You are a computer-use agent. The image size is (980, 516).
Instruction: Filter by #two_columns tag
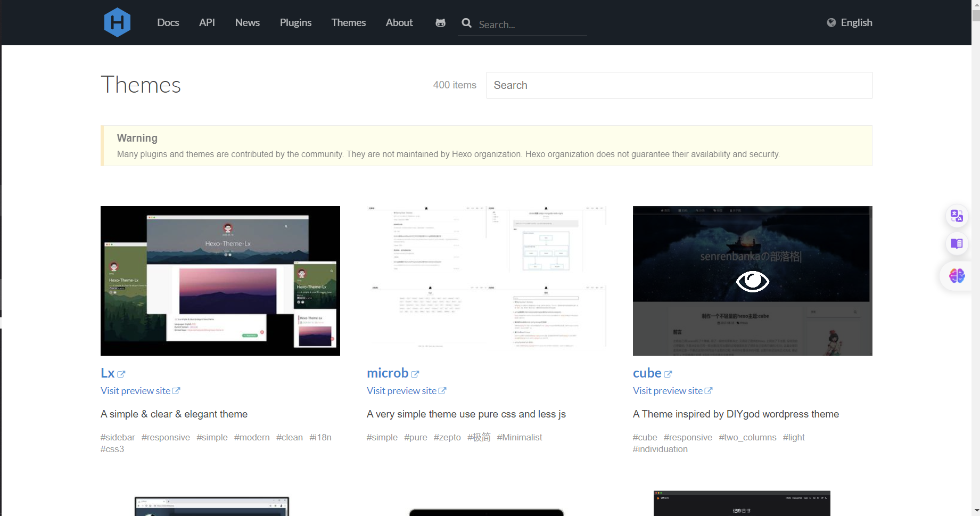(747, 437)
